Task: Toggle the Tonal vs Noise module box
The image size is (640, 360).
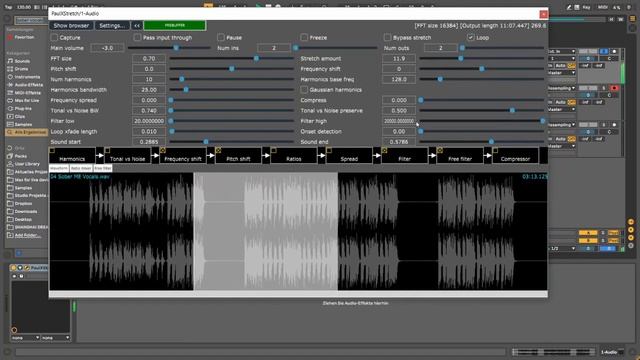Action: pos(107,150)
